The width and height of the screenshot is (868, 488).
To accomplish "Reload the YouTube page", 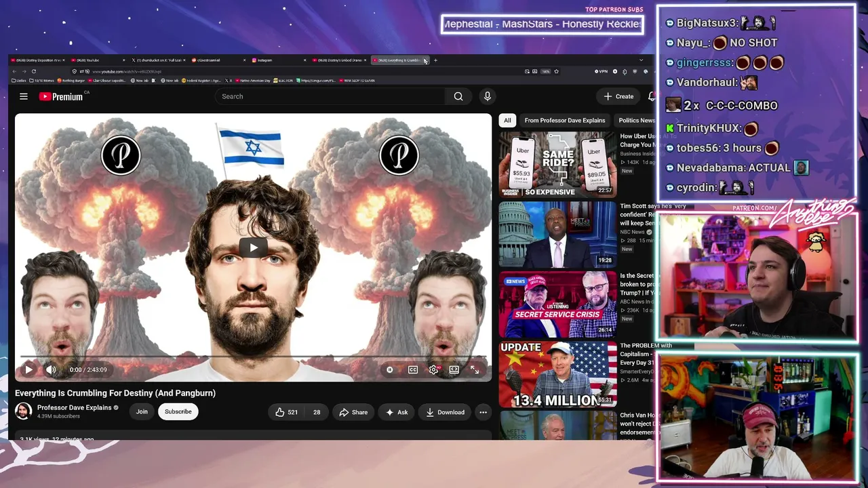I will 33,71.
